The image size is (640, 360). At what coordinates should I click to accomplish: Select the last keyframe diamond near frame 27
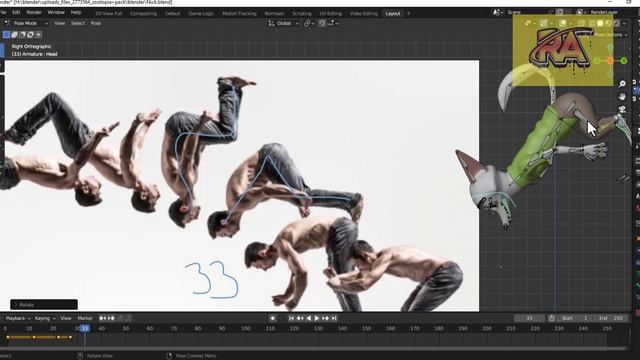(70, 337)
